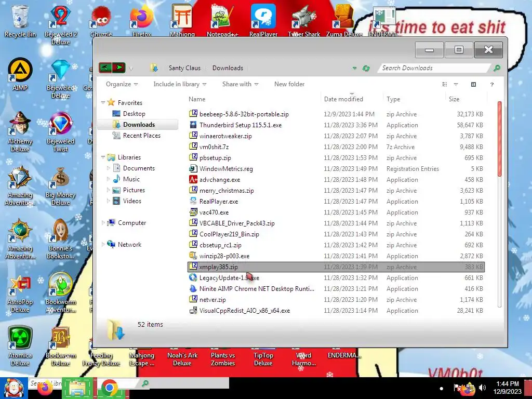
Task: Click the Downloads breadcrumb segment
Action: click(228, 68)
